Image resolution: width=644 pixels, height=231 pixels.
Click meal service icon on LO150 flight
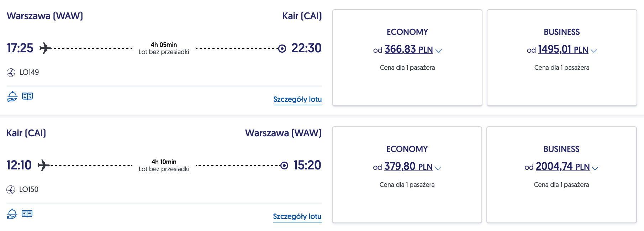(x=12, y=214)
